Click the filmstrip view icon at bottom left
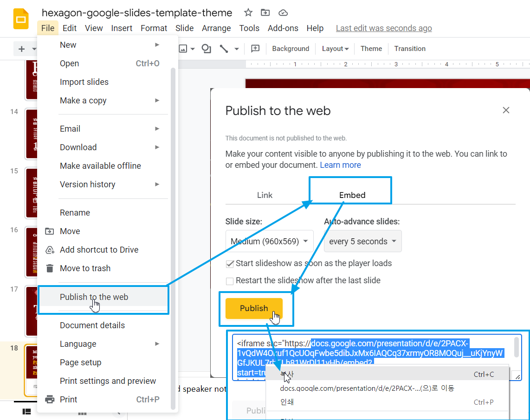 click(x=27, y=412)
